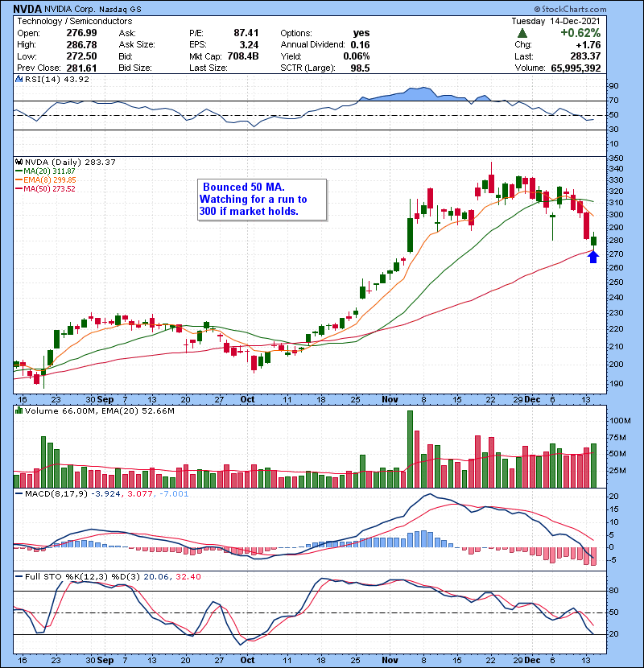The image size is (644, 668).
Task: Click the 'EMA(8) 299.85' legend entry
Action: (x=49, y=180)
